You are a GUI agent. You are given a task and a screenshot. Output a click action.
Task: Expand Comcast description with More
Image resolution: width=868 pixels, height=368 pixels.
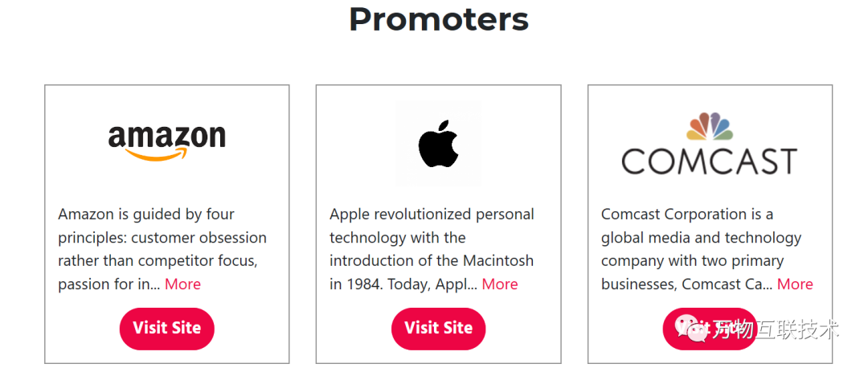click(794, 284)
